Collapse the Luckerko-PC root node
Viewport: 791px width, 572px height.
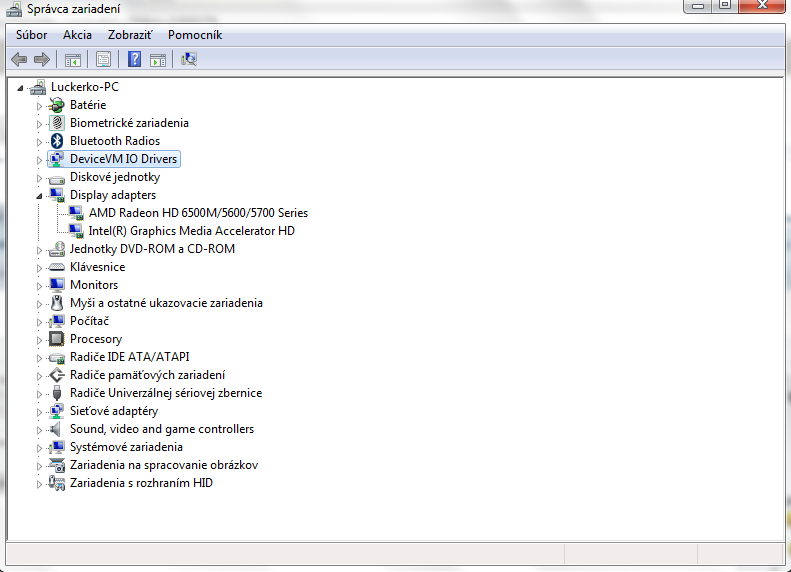[x=20, y=88]
